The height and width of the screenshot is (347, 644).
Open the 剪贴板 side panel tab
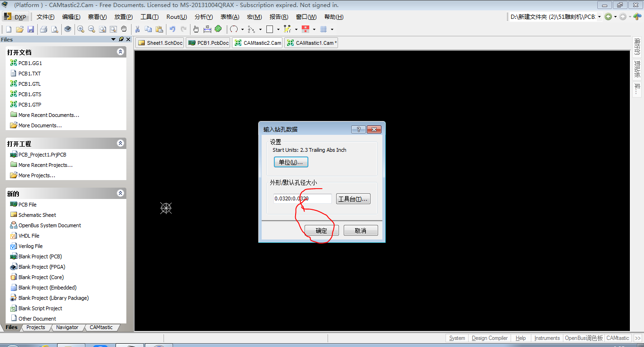tap(637, 69)
